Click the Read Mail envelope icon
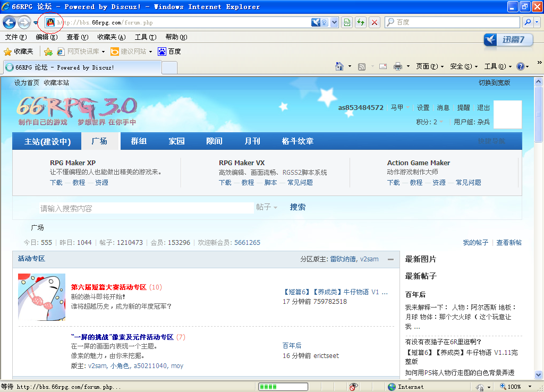This screenshot has height=392, width=544. tap(383, 66)
